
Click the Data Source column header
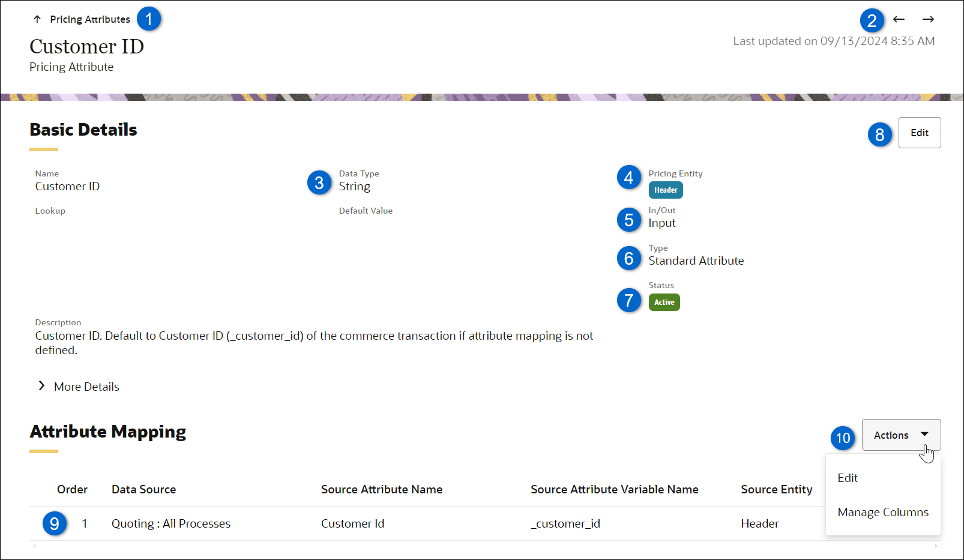pos(144,489)
